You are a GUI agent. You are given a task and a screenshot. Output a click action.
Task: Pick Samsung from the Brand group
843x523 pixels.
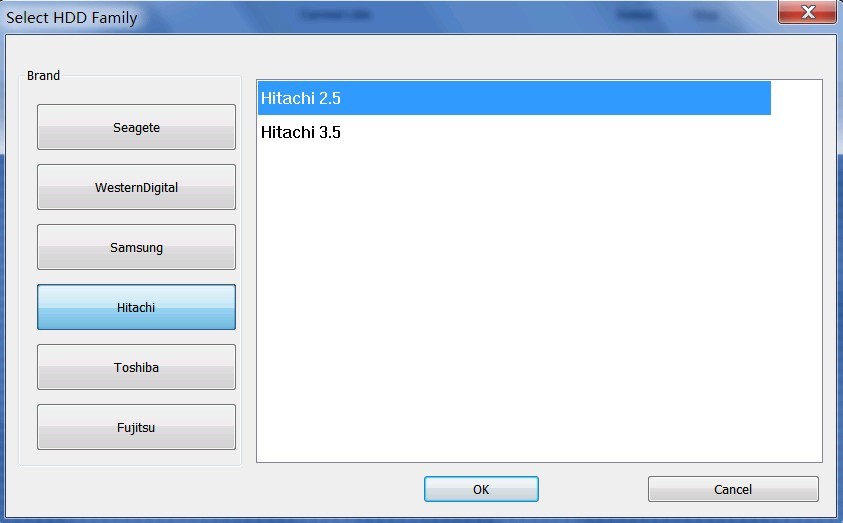(x=136, y=247)
